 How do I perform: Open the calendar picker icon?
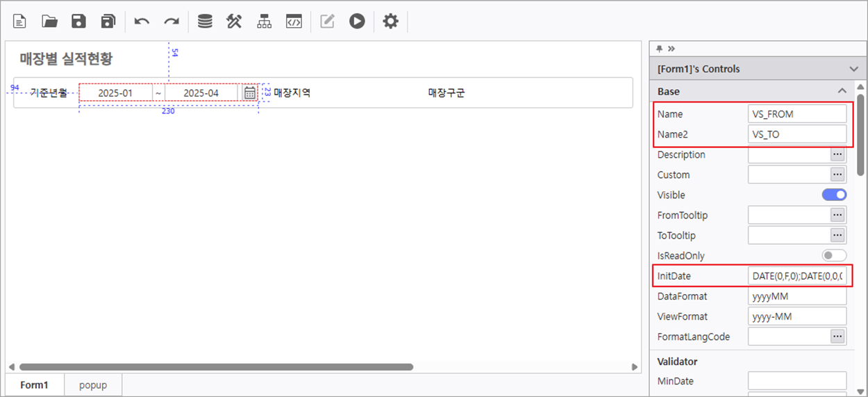point(250,92)
